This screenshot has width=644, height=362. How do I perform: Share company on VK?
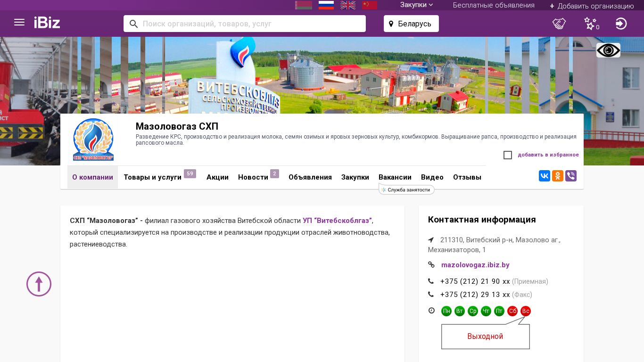(x=545, y=176)
